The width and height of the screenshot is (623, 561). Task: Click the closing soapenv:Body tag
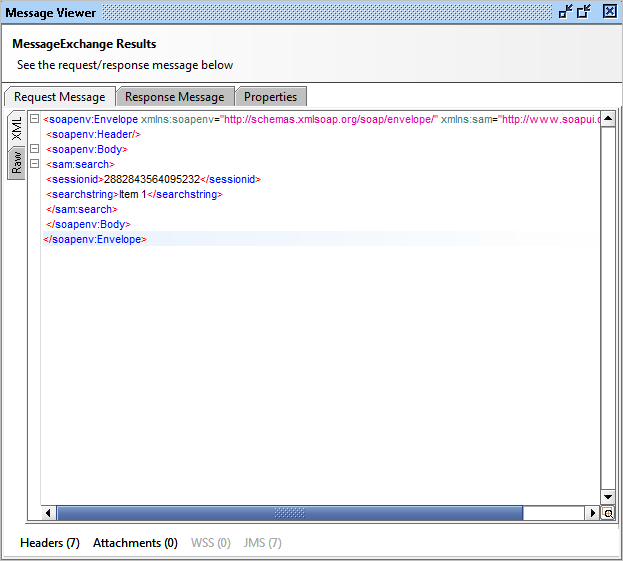[88, 224]
